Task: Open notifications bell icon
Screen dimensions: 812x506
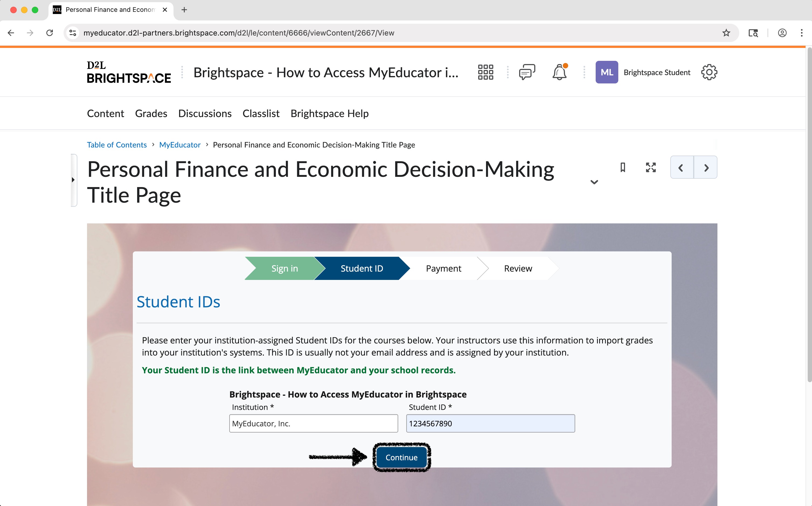Action: pyautogui.click(x=559, y=72)
